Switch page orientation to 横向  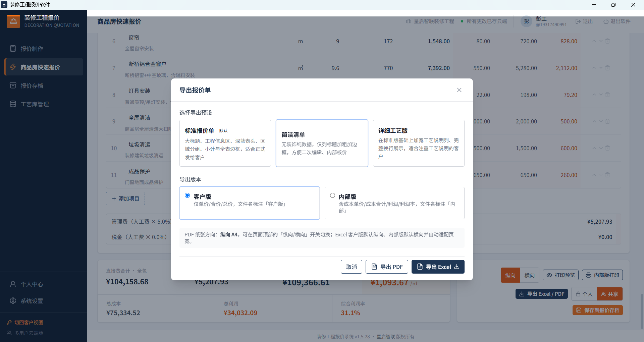click(530, 275)
